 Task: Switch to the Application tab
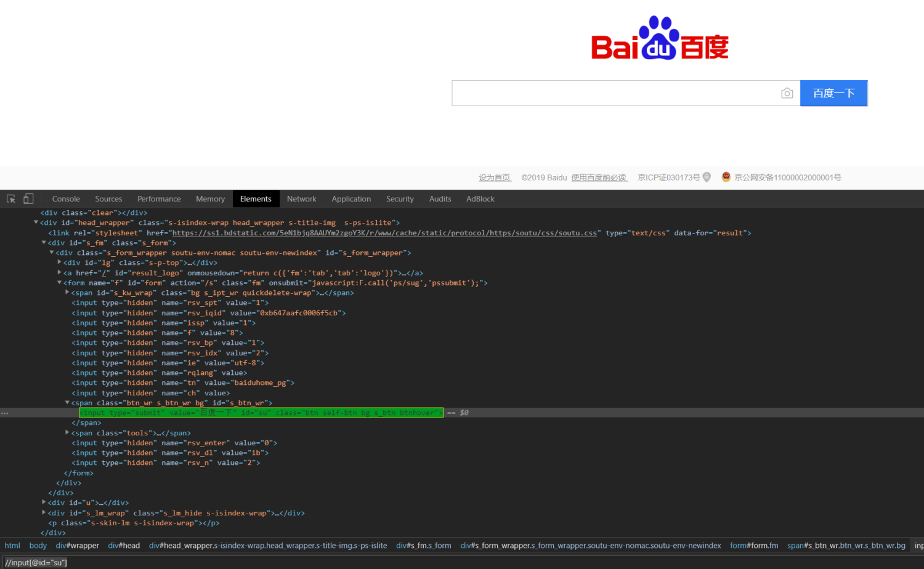coord(351,199)
